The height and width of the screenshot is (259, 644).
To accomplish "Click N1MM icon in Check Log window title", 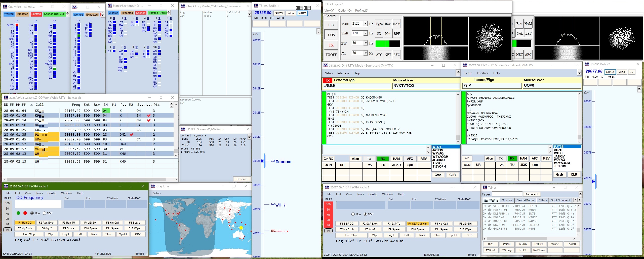I will coord(183,6).
